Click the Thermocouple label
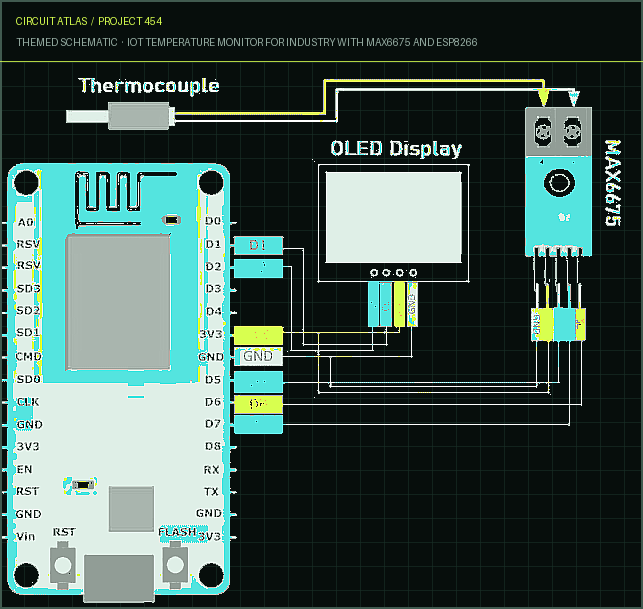The image size is (643, 609). point(149,86)
